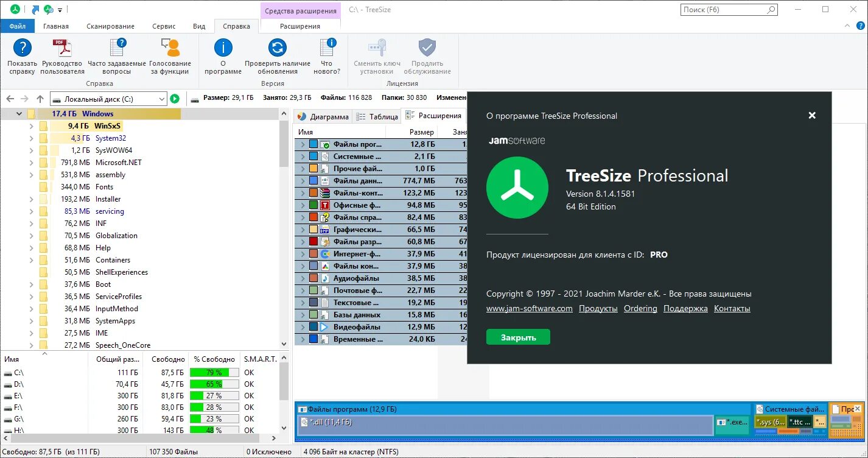Open Показать справку help icon

(23, 48)
